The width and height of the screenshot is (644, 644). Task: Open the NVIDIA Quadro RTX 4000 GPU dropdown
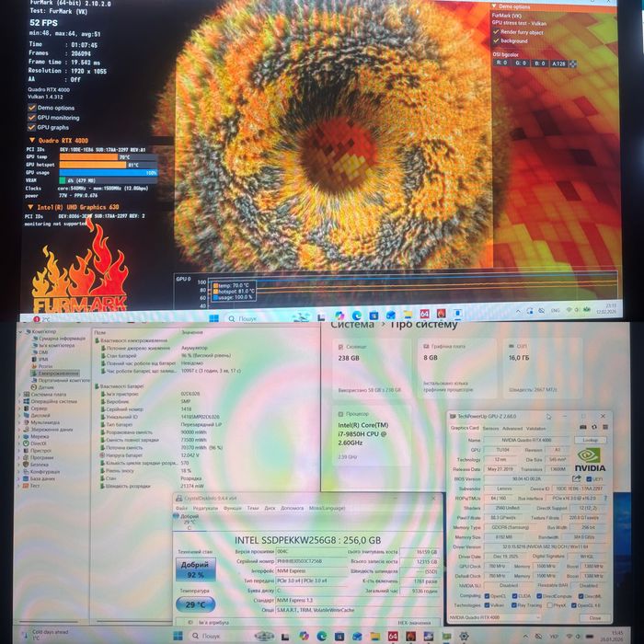[494, 617]
